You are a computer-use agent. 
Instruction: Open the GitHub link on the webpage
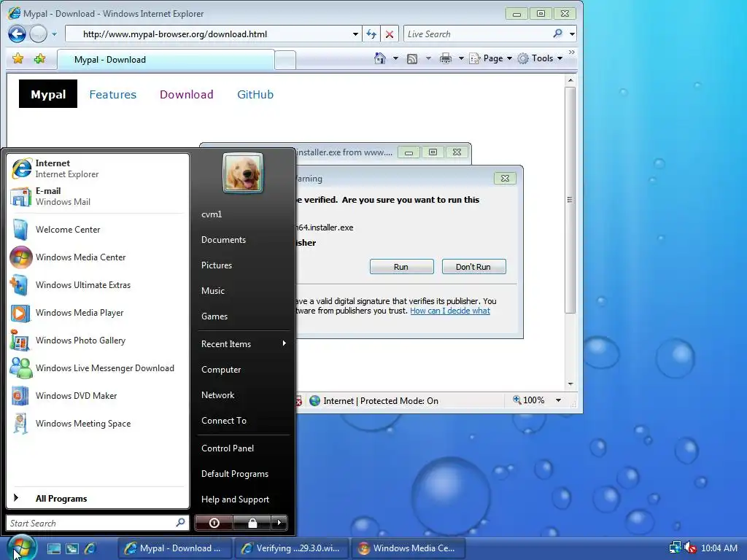click(255, 94)
